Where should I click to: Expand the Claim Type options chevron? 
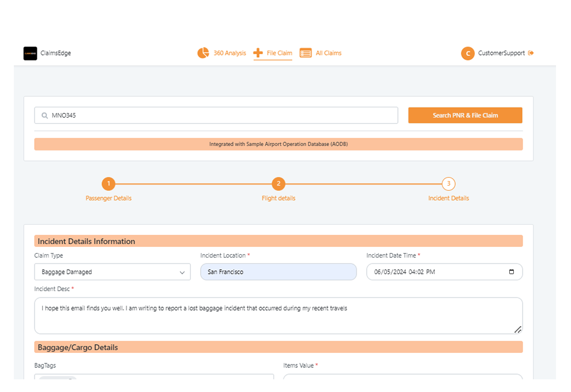(183, 272)
